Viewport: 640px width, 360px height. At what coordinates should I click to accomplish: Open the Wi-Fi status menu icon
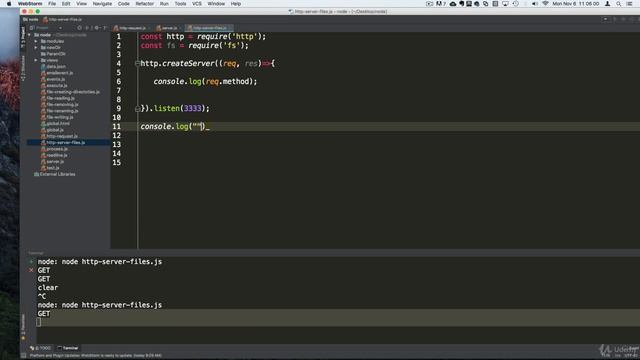545,4
